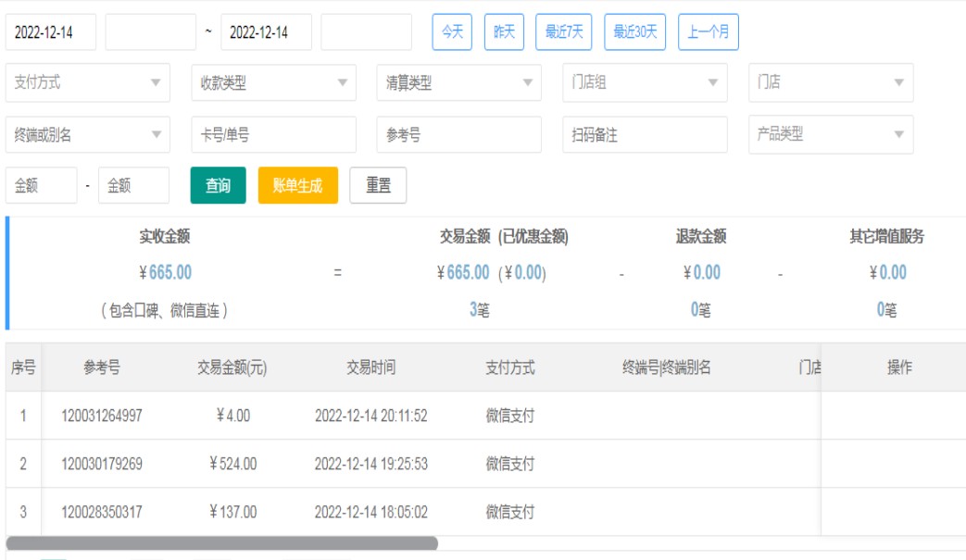Select the 上一个月 date range
Viewport: 966px width, 560px height.
(708, 32)
